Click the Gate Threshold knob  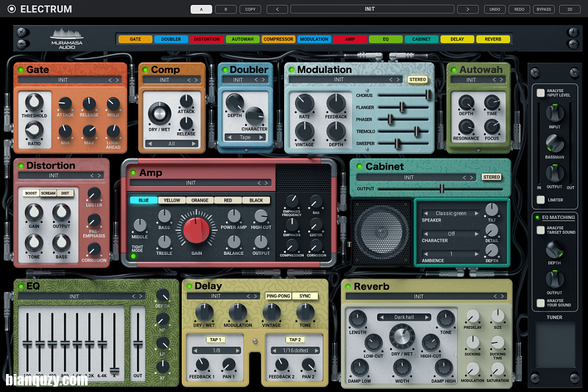pyautogui.click(x=34, y=102)
